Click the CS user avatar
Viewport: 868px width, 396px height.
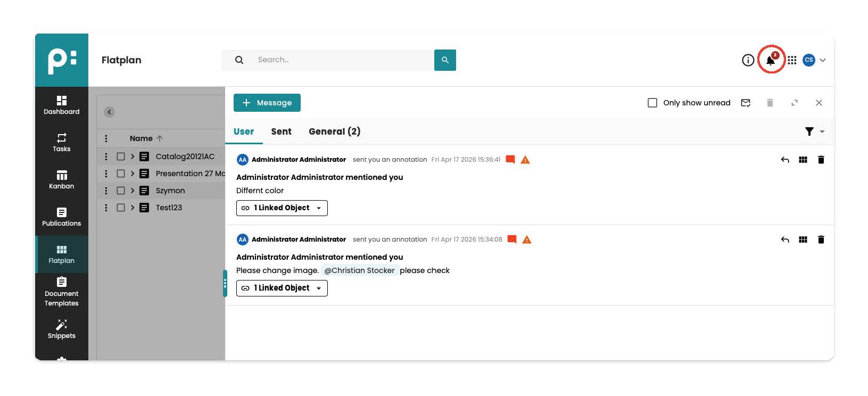coord(809,60)
